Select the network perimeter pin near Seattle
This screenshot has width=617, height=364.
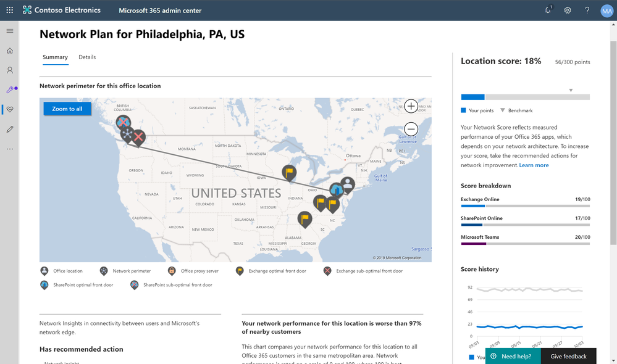click(x=127, y=135)
